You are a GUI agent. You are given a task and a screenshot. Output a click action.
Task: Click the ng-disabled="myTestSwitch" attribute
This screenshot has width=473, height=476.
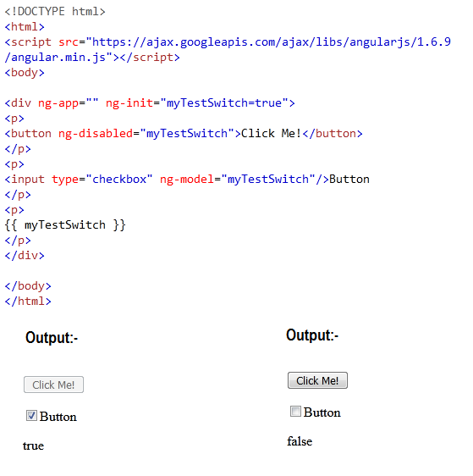146,134
